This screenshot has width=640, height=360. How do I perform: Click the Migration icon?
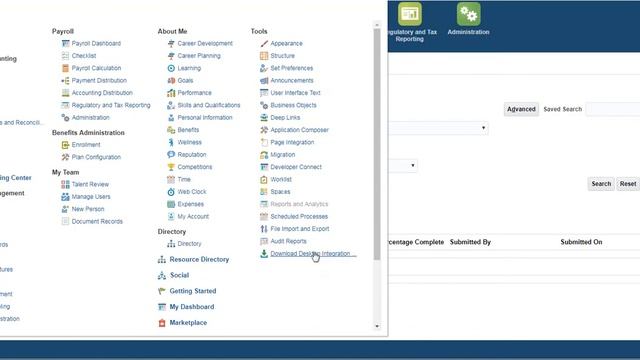264,155
